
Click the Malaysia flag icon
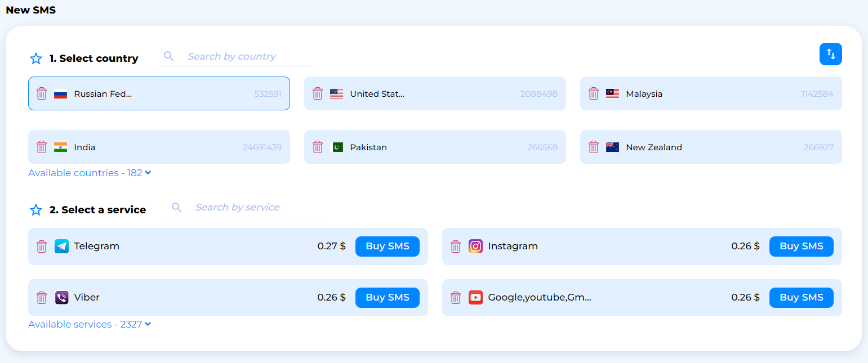[613, 94]
